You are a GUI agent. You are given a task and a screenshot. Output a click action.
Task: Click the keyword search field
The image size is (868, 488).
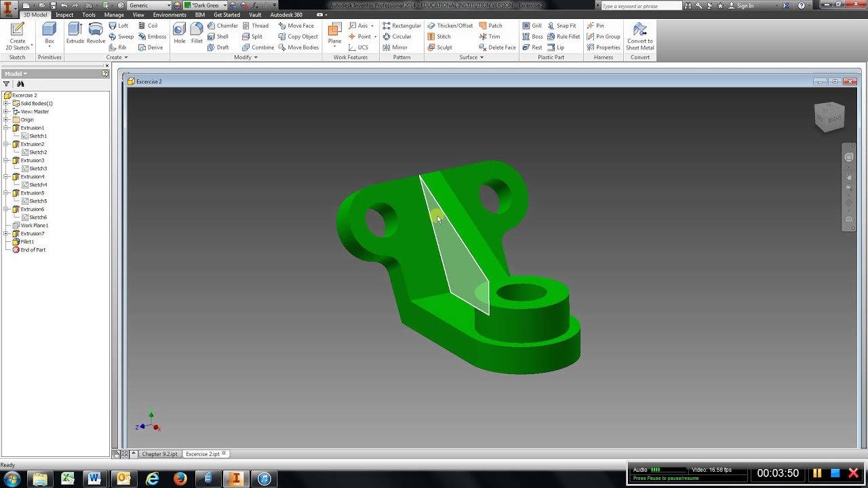(641, 6)
